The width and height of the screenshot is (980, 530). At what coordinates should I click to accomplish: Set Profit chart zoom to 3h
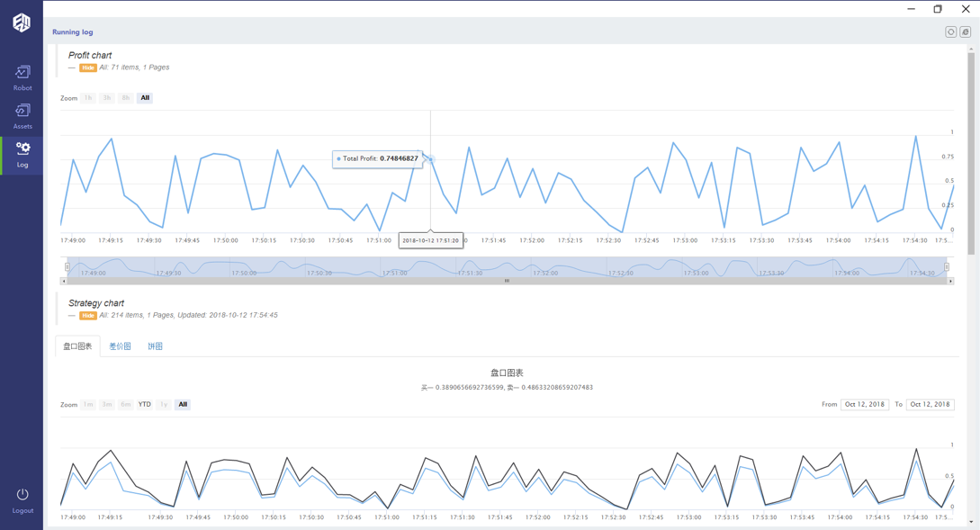[x=107, y=98]
